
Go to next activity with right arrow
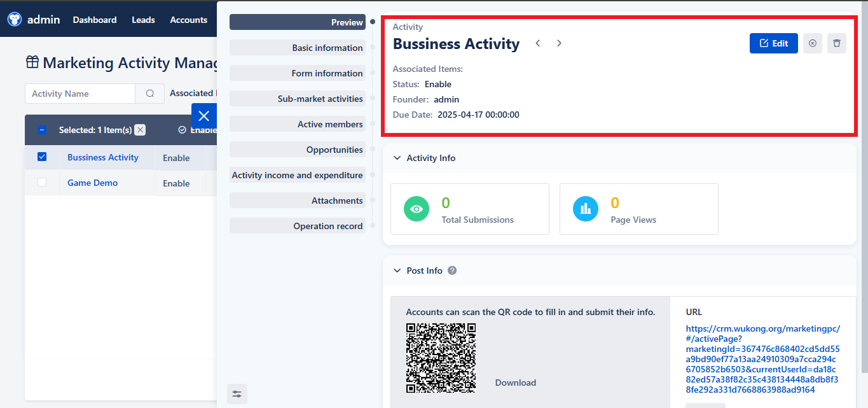(559, 43)
